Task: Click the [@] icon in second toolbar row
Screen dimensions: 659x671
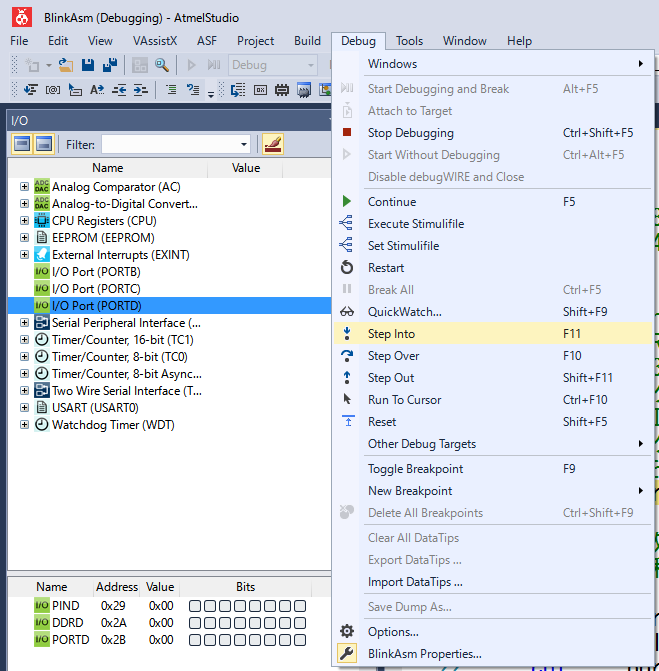Action: tap(53, 90)
